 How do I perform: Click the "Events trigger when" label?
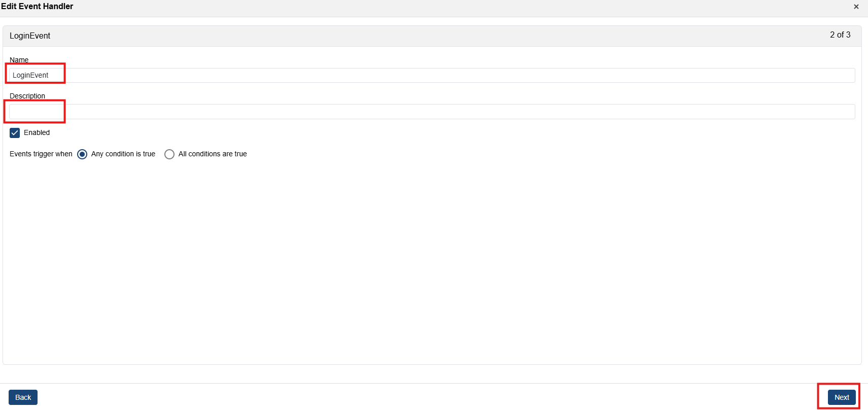point(41,154)
